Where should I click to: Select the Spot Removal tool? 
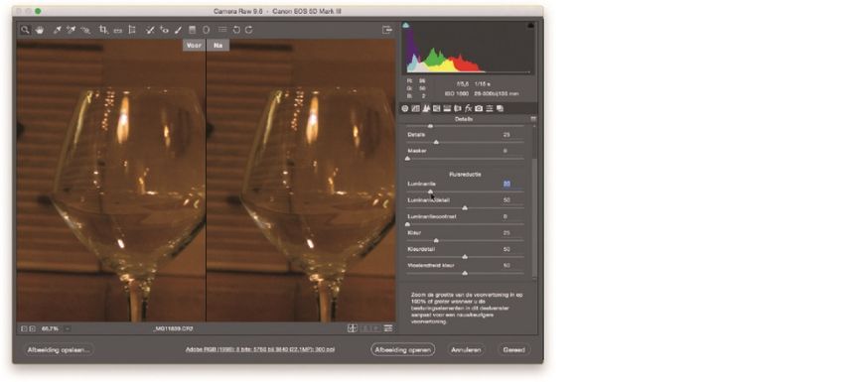tap(149, 30)
